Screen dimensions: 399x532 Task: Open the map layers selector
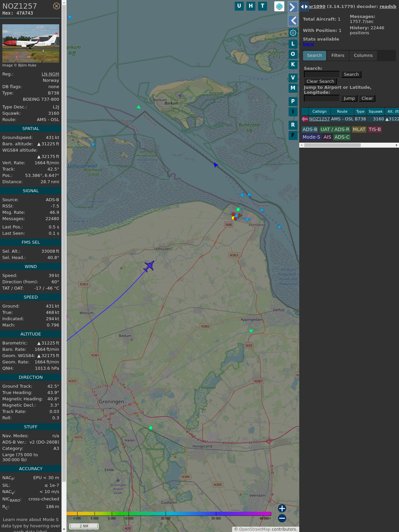[x=279, y=6]
